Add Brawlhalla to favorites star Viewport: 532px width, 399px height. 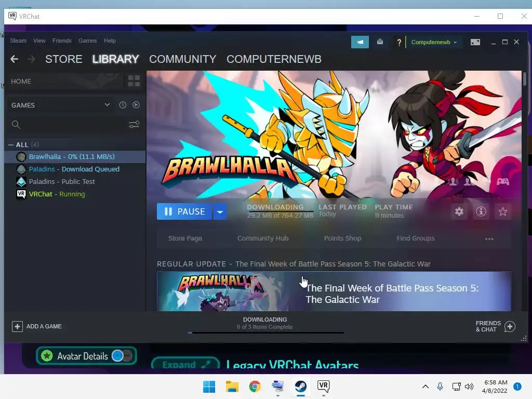502,212
